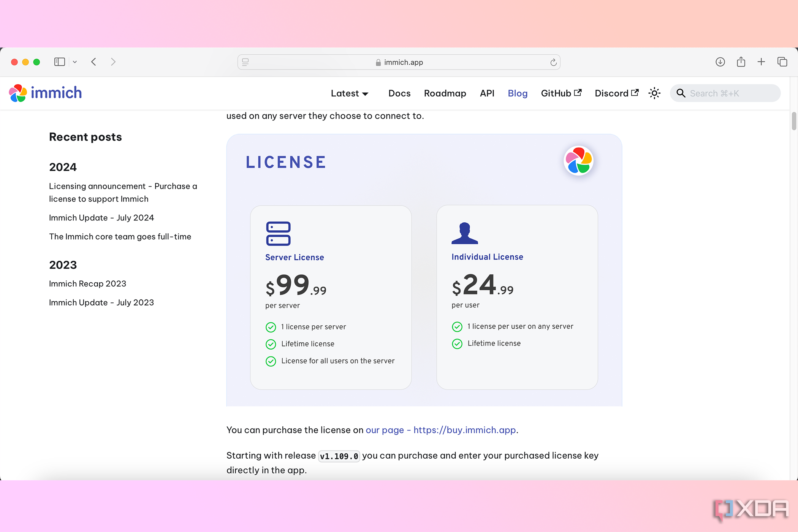
Task: Click the checkmark beside '1 license per server'
Action: tap(271, 327)
